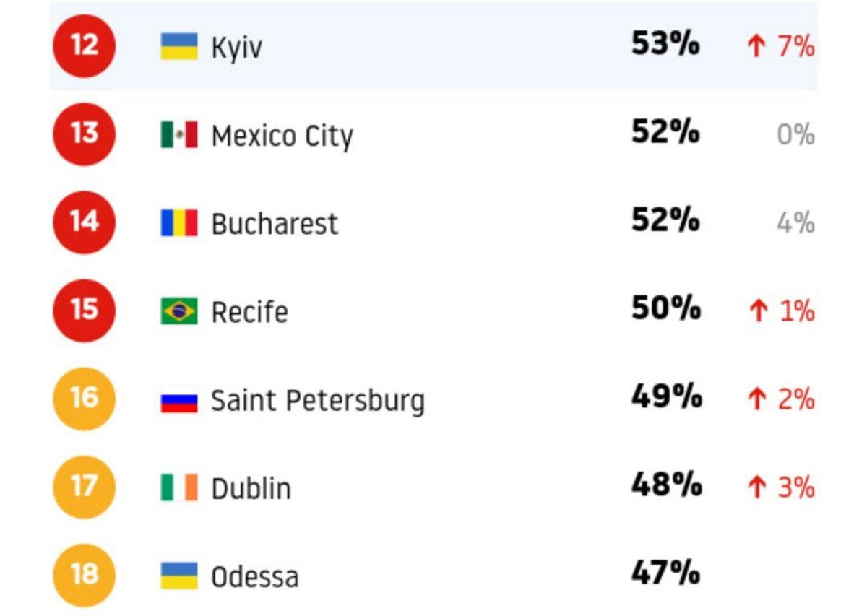Click the orange rank 16 badge

pos(84,399)
